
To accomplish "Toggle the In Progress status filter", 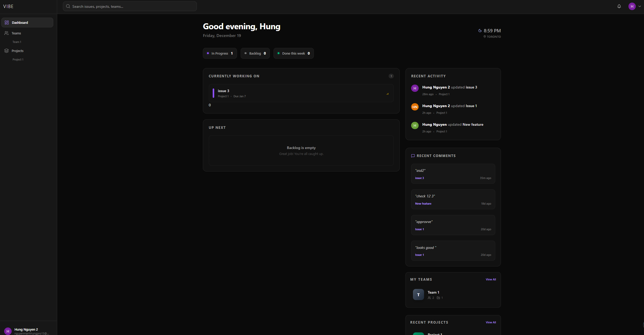I will tap(220, 53).
